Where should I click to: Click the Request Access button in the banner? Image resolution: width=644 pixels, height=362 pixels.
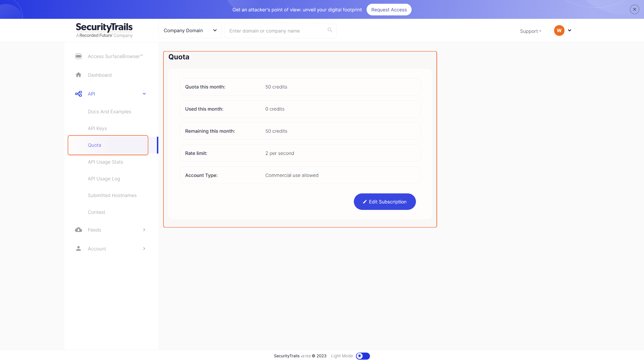tap(389, 10)
